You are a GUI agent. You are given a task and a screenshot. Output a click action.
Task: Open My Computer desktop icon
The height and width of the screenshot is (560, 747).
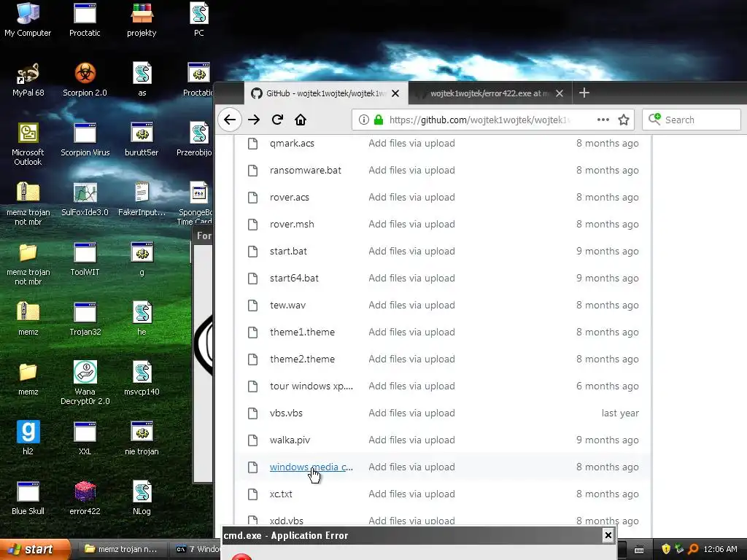pos(28,20)
